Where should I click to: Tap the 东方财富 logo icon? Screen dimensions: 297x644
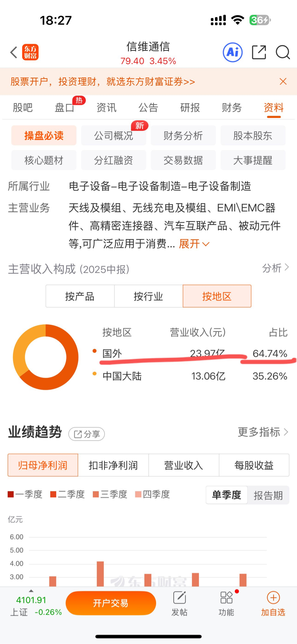31,52
